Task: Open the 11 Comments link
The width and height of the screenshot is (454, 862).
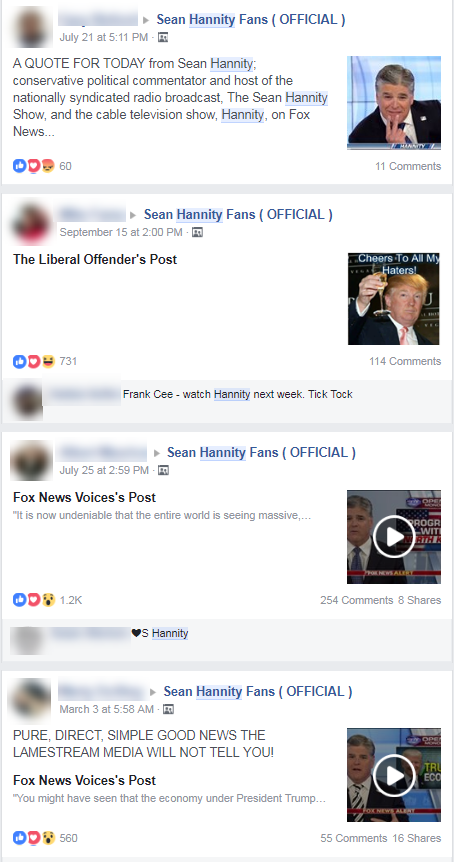Action: coord(408,166)
